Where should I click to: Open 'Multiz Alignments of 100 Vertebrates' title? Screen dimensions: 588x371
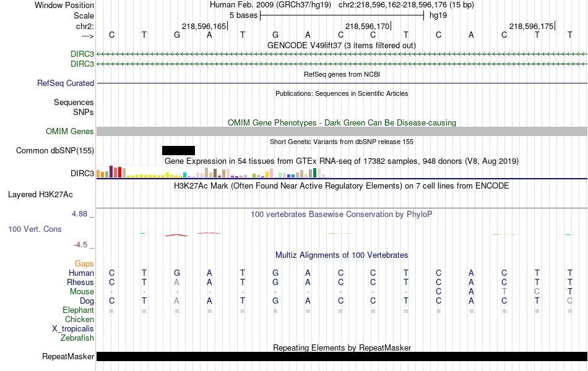pyautogui.click(x=342, y=255)
